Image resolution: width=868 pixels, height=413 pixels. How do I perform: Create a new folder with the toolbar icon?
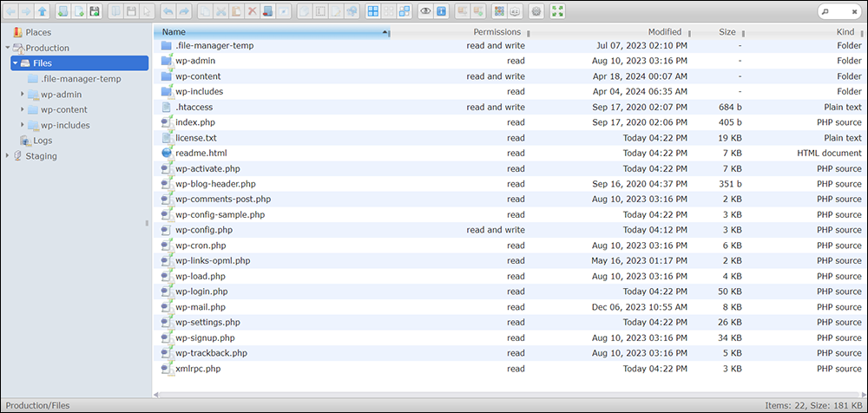click(x=62, y=10)
